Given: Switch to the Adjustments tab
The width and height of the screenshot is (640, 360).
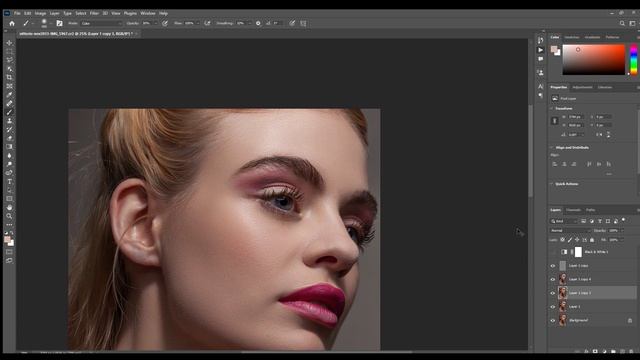Looking at the screenshot, I should 582,87.
